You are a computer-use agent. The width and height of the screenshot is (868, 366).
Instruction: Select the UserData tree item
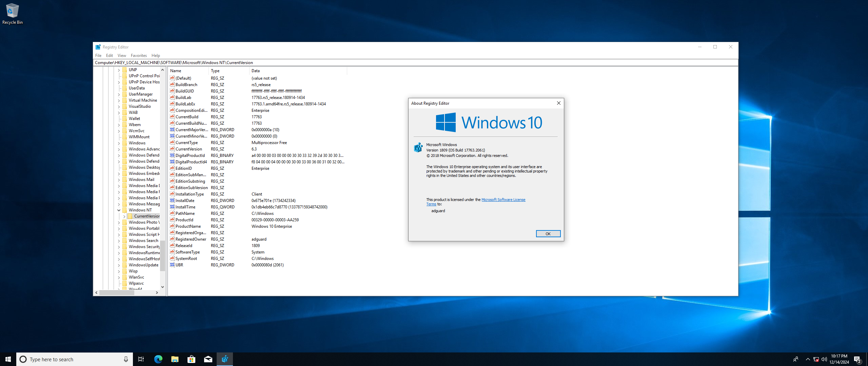137,88
